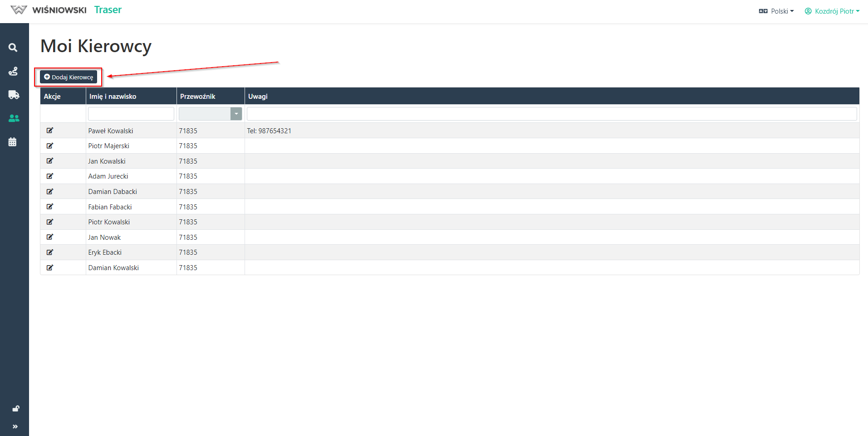This screenshot has width=868, height=436.
Task: Edit the Eryk Ebacki row
Action: click(x=50, y=252)
